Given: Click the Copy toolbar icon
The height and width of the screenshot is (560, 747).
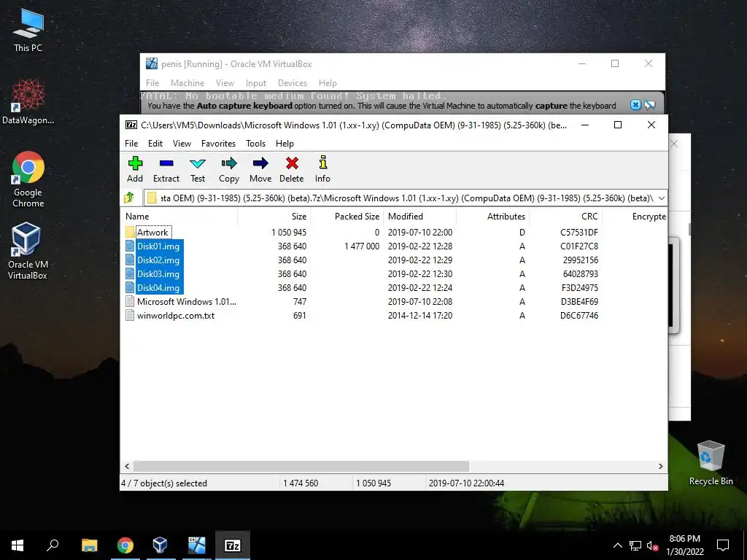Looking at the screenshot, I should 229,169.
